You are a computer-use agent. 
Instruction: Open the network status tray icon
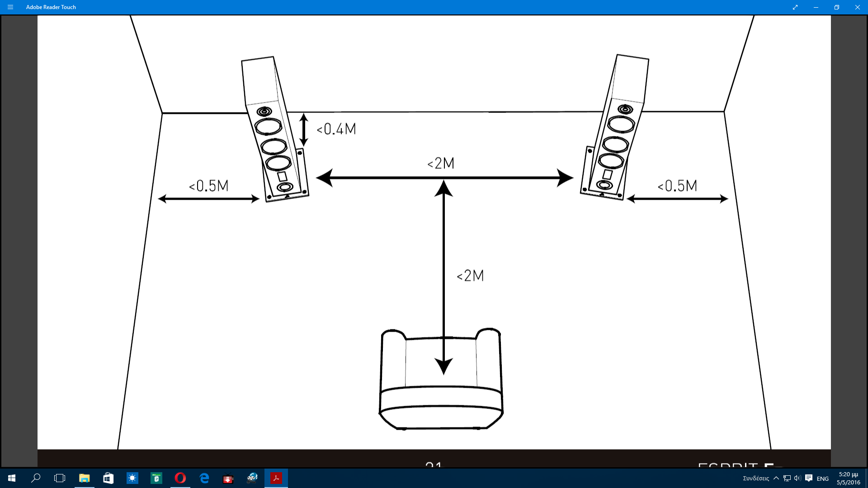(787, 478)
